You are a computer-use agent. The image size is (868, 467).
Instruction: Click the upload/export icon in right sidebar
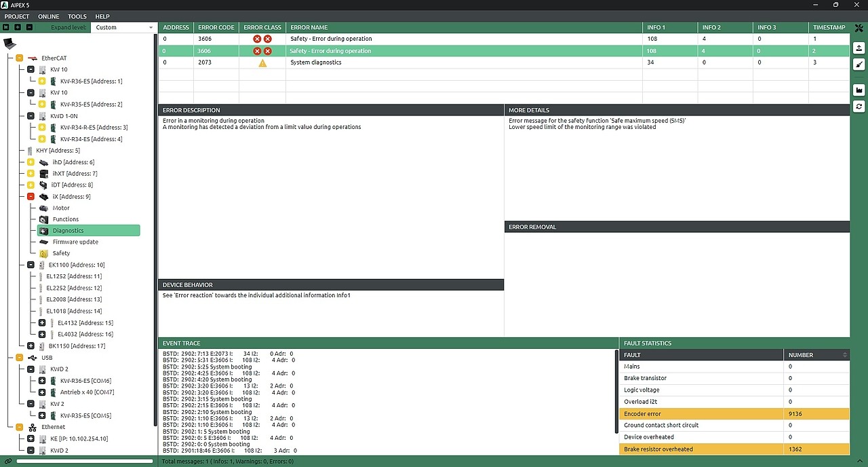pyautogui.click(x=859, y=48)
